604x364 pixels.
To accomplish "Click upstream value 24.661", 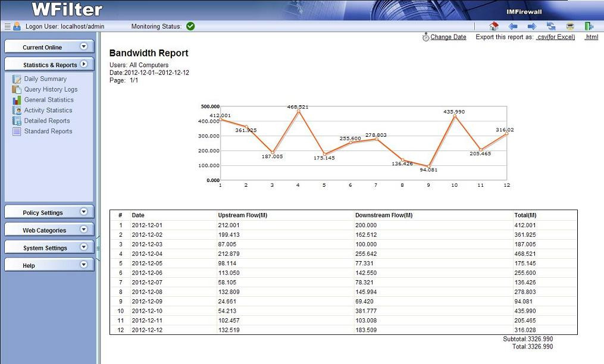I will click(227, 302).
